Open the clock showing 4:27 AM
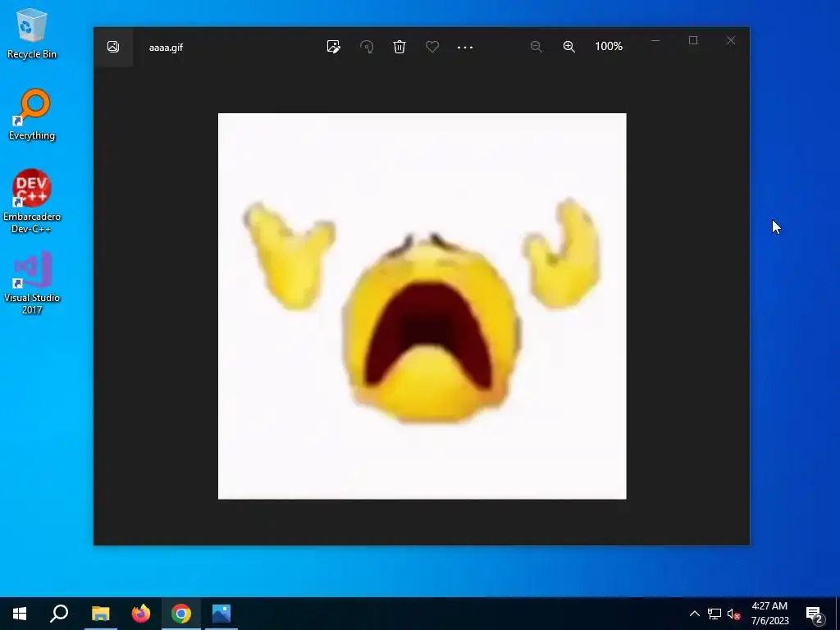The image size is (840, 630). 769,614
